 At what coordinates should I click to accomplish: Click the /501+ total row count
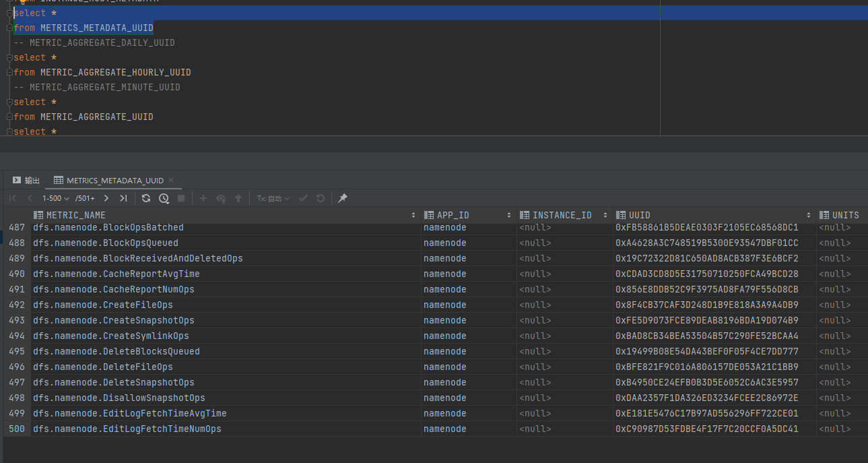point(85,198)
